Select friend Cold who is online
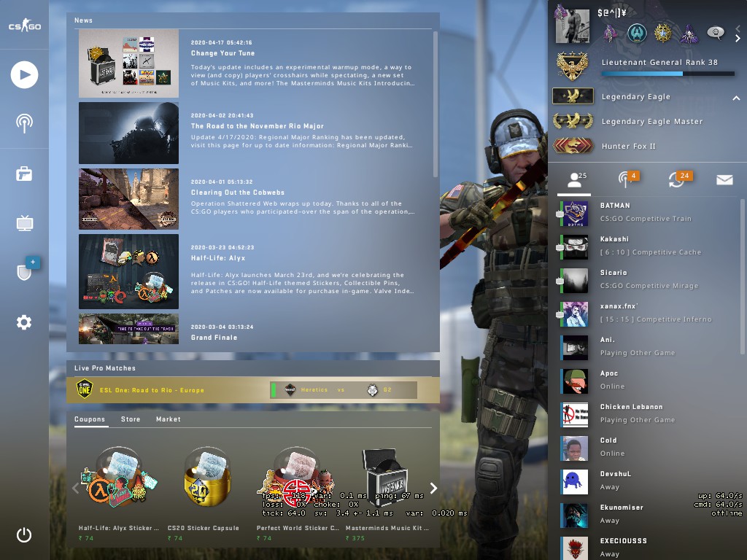The image size is (747, 560). [x=649, y=448]
